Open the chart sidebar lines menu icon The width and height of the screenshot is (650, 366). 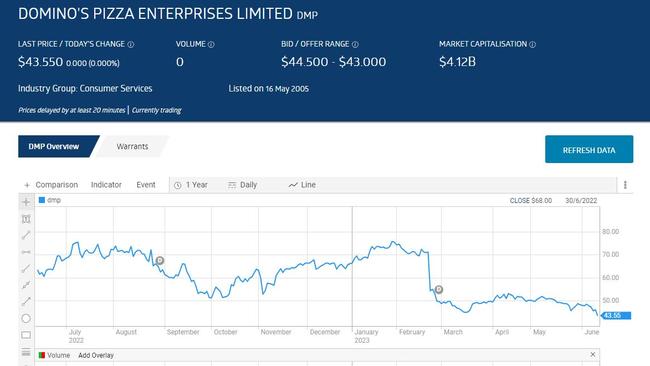(26, 353)
